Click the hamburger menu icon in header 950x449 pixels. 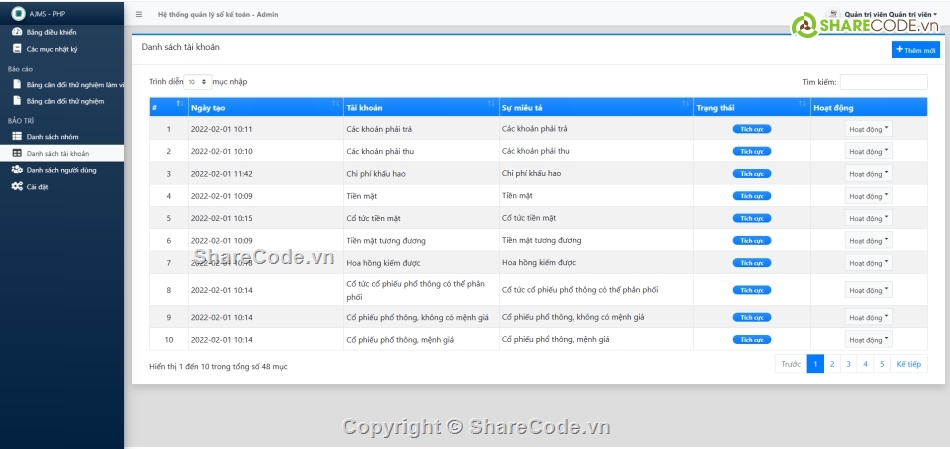coord(139,15)
